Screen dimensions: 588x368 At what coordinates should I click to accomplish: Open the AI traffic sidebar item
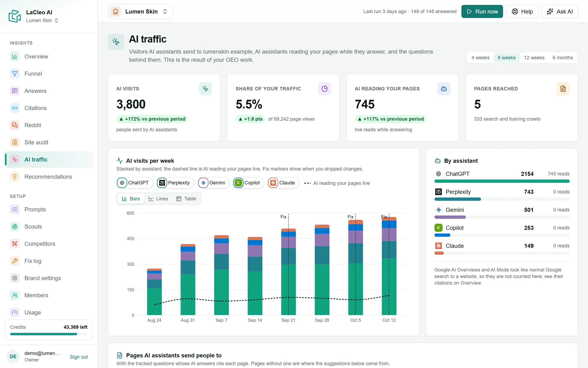[49, 159]
